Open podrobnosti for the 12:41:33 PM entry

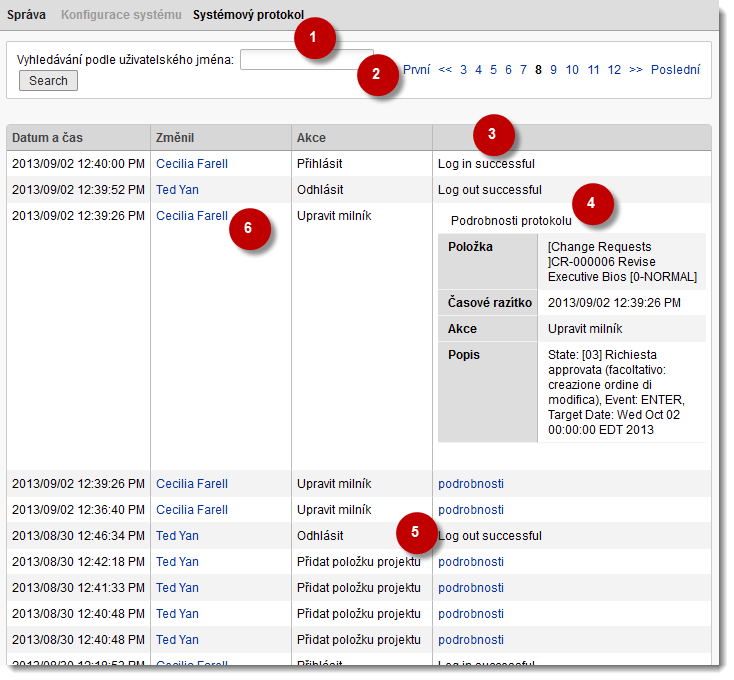[x=470, y=587]
